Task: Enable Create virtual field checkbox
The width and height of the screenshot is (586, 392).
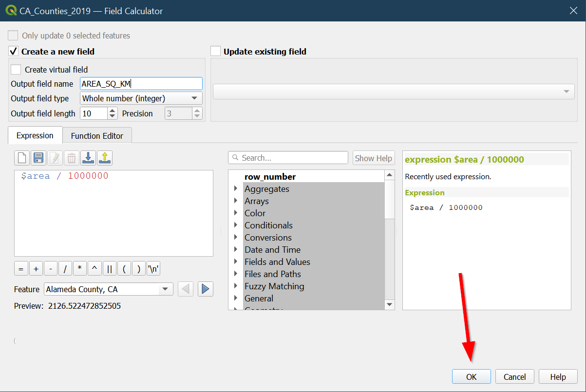Action: [x=16, y=70]
